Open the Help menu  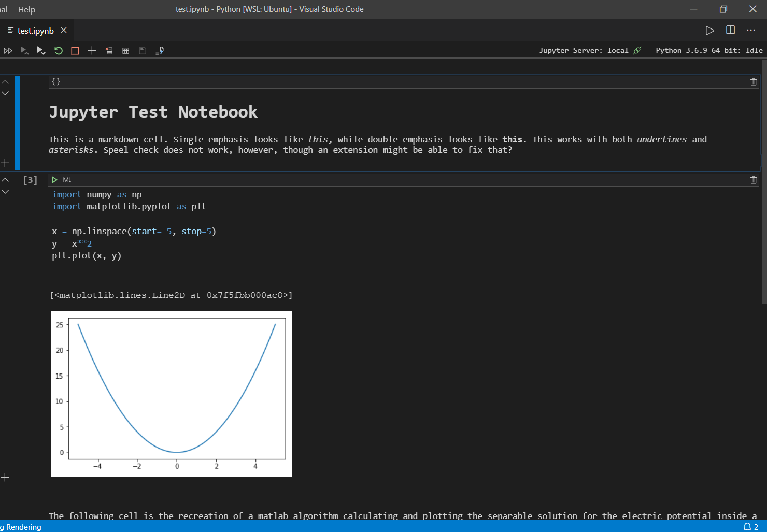point(26,9)
